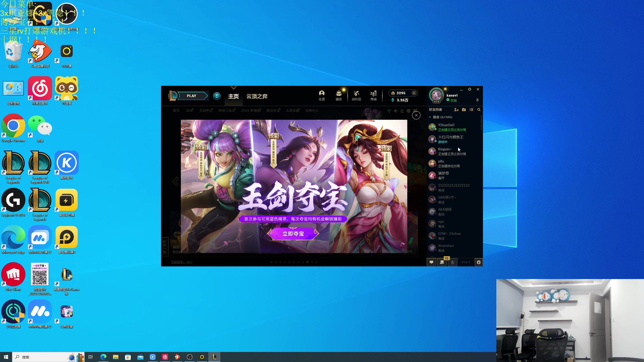
Task: Open the 活动 sub-tab
Action: click(x=189, y=111)
